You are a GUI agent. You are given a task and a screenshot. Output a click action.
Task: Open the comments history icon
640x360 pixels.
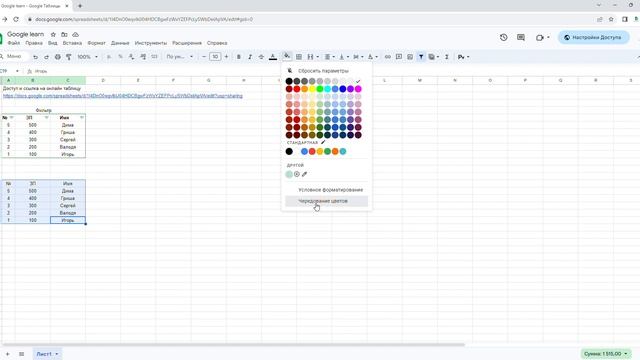pos(521,37)
